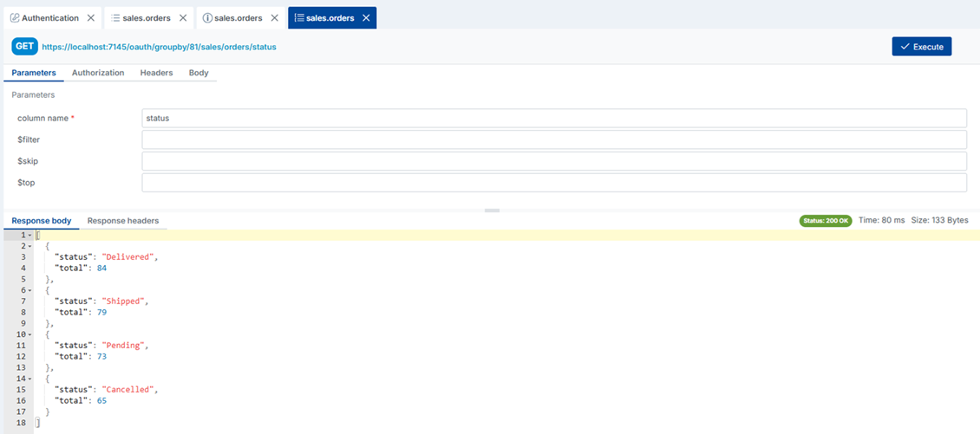The height and width of the screenshot is (434, 980).
Task: Click the column name input field
Action: (553, 118)
